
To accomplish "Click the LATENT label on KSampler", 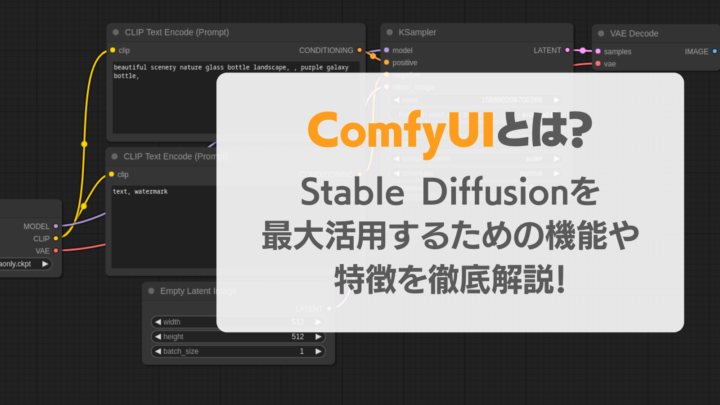I will point(547,50).
